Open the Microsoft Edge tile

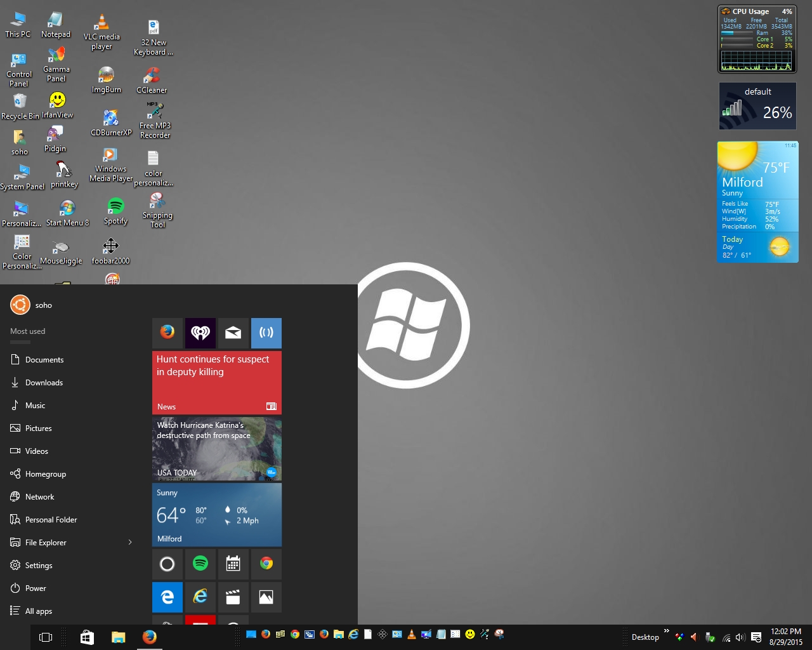[167, 597]
